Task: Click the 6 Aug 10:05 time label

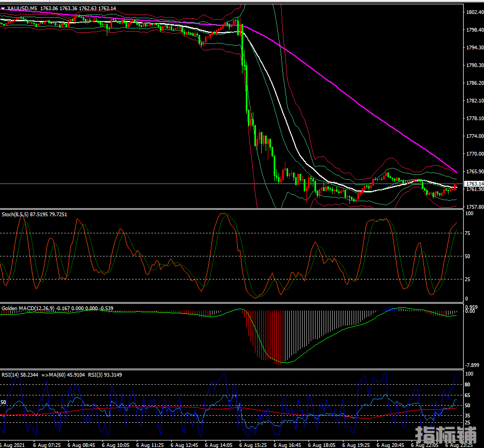Action: pyautogui.click(x=115, y=445)
